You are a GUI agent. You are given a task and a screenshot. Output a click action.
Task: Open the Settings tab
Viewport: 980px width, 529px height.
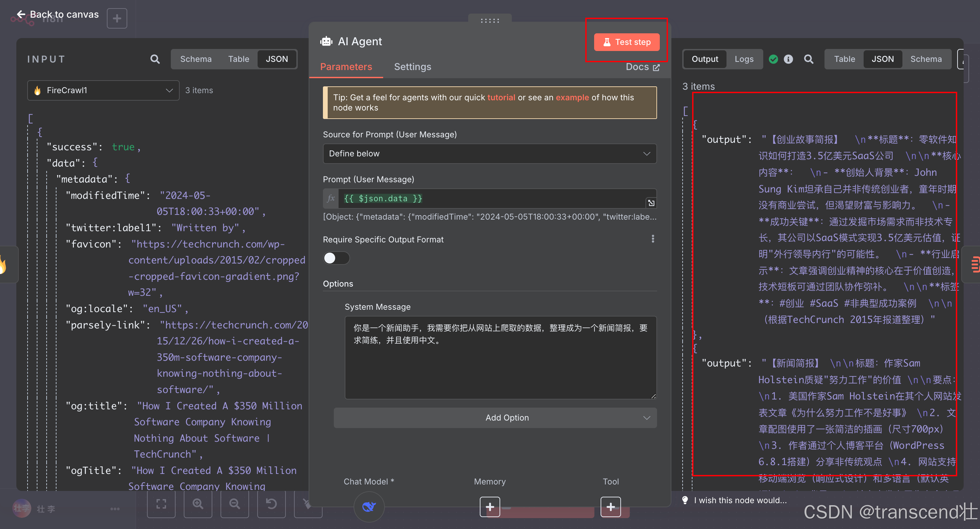[412, 67]
